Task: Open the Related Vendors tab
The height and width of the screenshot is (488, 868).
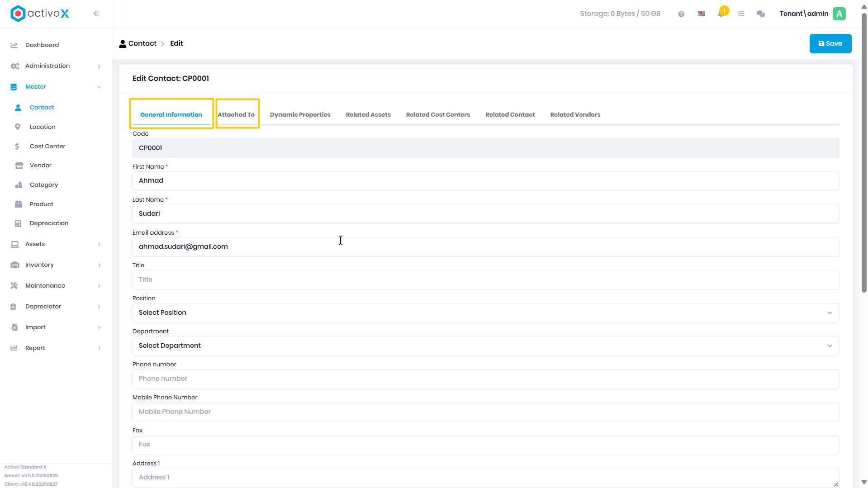Action: [x=575, y=115]
